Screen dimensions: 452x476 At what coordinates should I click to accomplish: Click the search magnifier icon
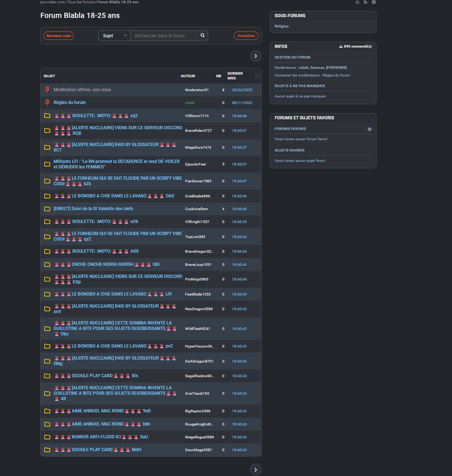point(203,35)
